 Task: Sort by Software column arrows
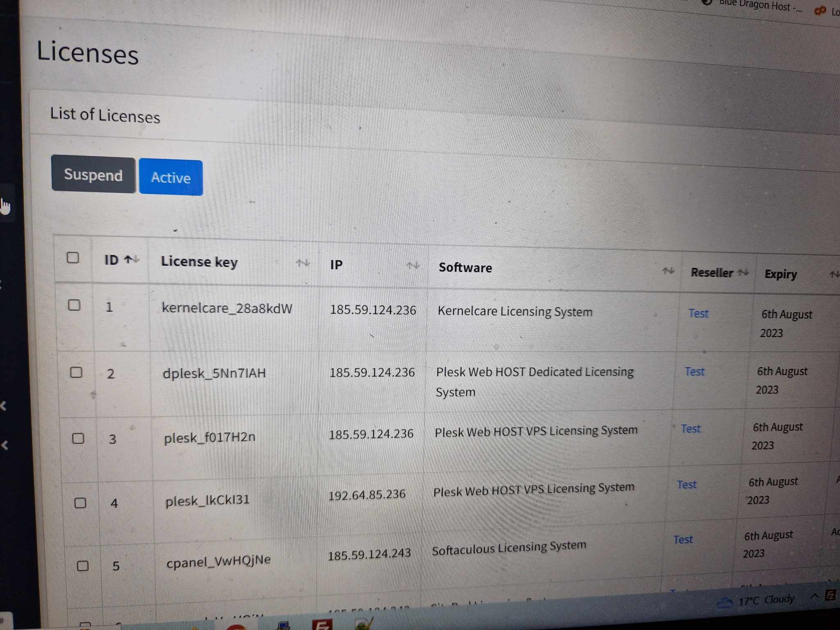pos(668,271)
